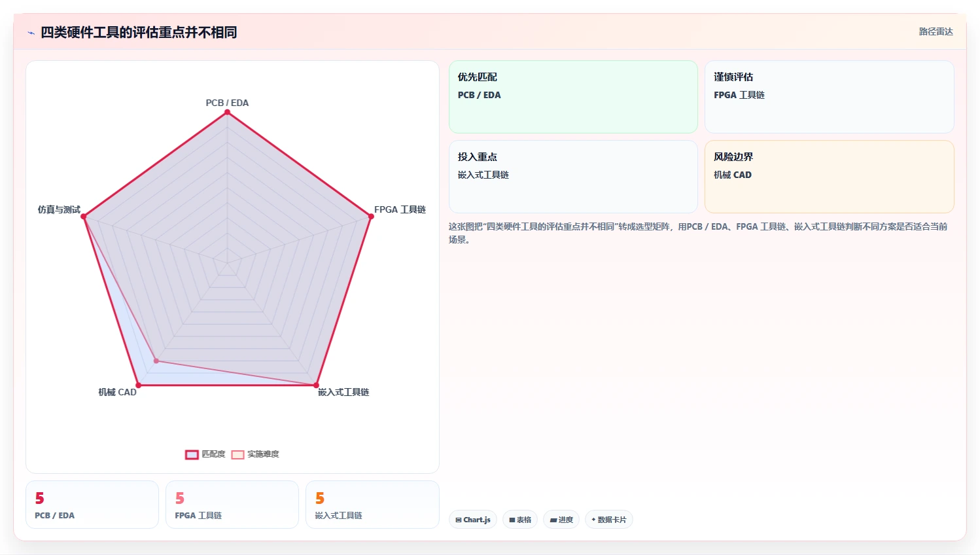980x555 pixels.
Task: Click the heading 四类硬件工具的评估重点并不相同
Action: (x=139, y=32)
